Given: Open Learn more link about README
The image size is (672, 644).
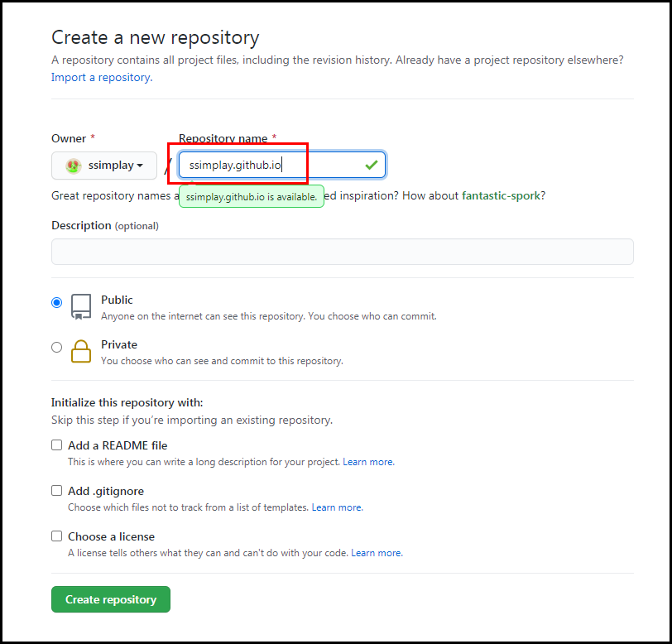Looking at the screenshot, I should [x=368, y=462].
